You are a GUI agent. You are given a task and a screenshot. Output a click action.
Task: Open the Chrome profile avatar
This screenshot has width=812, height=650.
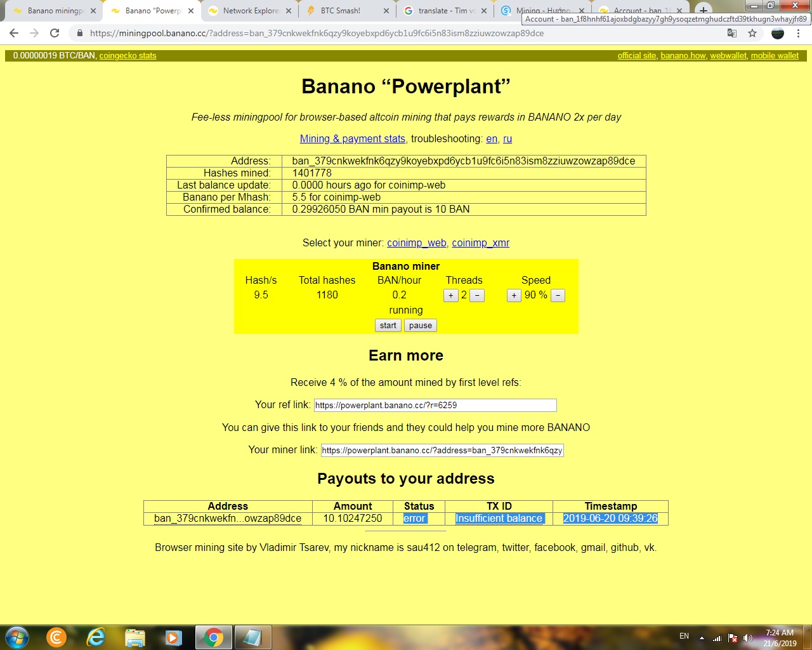778,33
